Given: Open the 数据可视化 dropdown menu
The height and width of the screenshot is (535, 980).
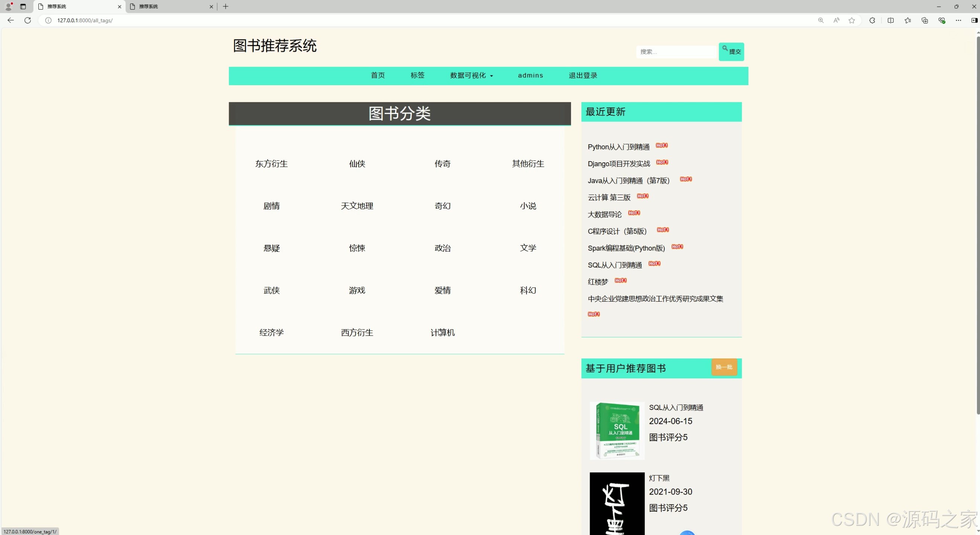Looking at the screenshot, I should 471,75.
